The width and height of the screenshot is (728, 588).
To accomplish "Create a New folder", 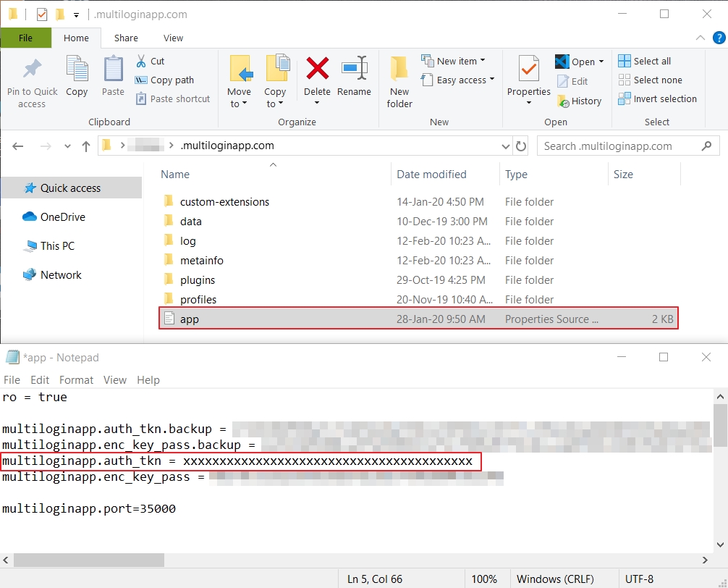I will point(399,82).
